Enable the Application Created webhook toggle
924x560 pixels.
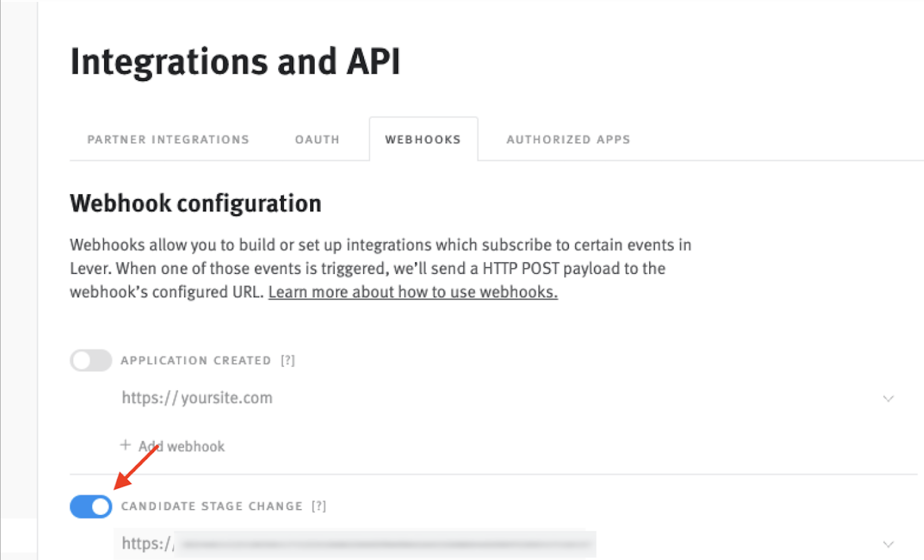[x=91, y=360]
